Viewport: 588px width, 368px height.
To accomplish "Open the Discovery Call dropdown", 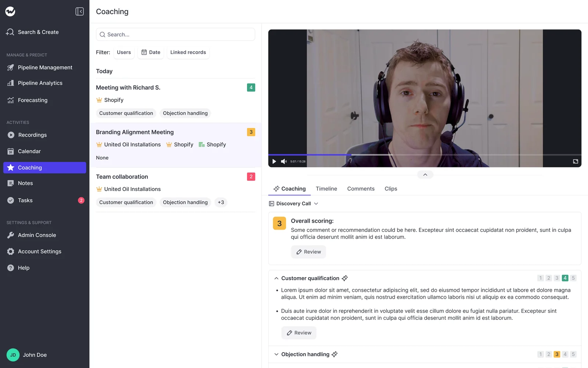I will (x=294, y=204).
